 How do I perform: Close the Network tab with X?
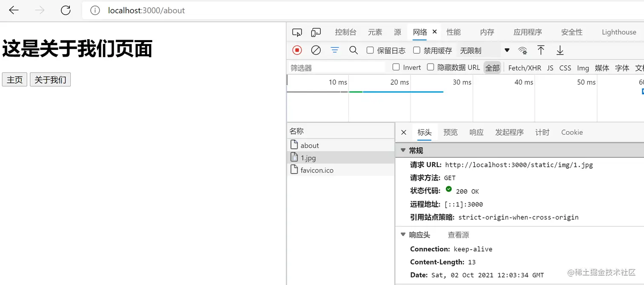point(434,32)
